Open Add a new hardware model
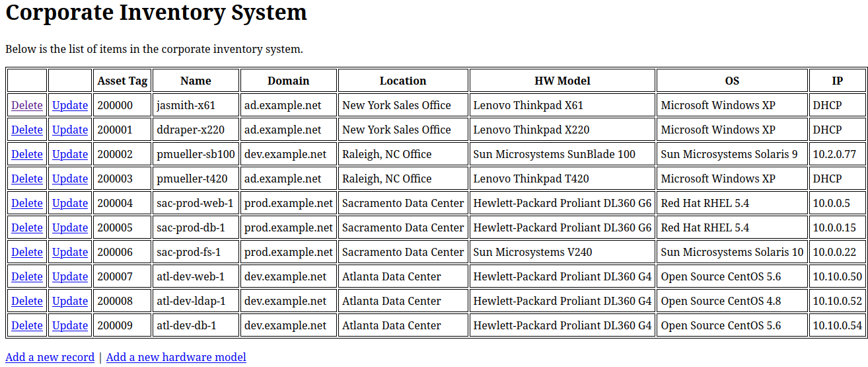Screen dimensions: 868x367 coord(176,357)
